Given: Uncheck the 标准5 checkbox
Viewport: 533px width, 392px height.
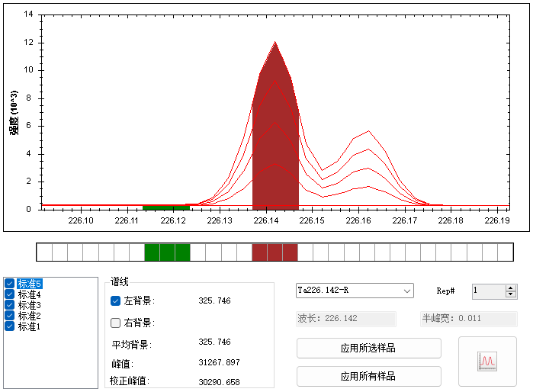Looking at the screenshot, I should (9, 284).
